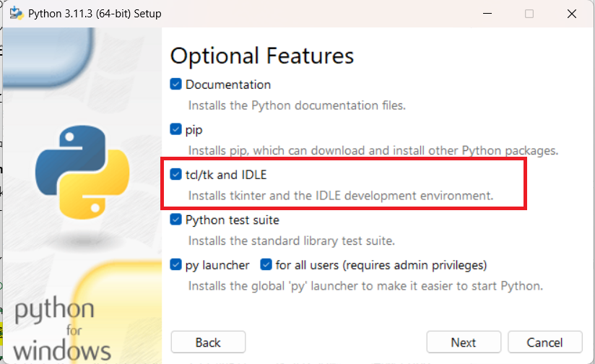
Task: Disable the Python test suite checkbox
Action: pos(175,220)
